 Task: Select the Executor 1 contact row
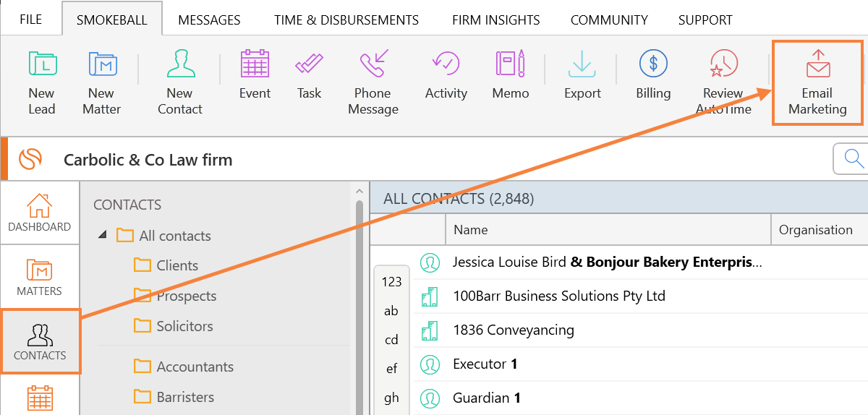(x=640, y=364)
